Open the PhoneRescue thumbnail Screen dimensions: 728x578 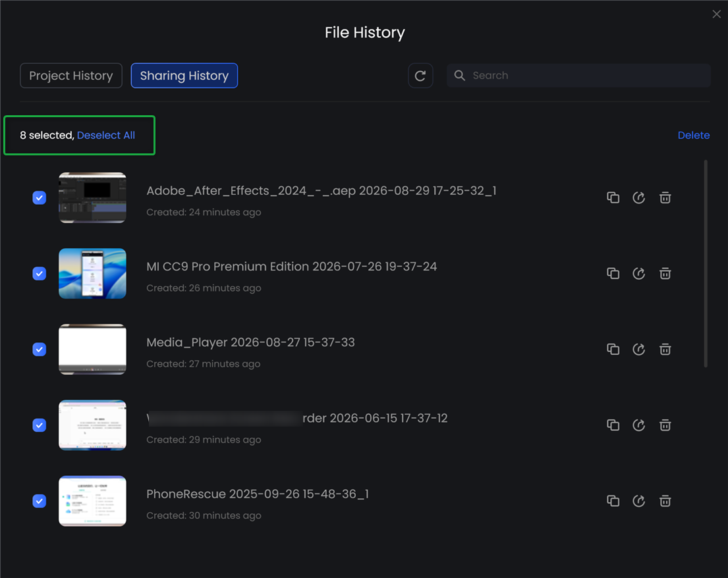click(x=92, y=501)
